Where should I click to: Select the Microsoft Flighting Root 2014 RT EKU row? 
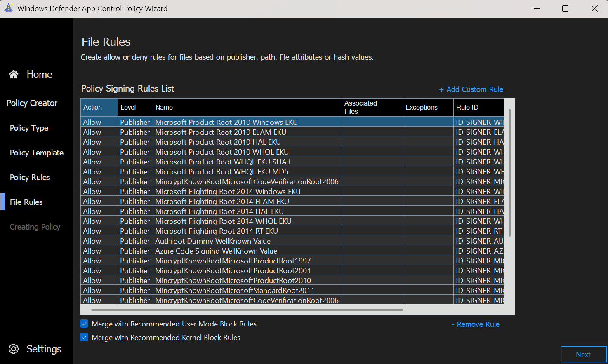point(217,231)
